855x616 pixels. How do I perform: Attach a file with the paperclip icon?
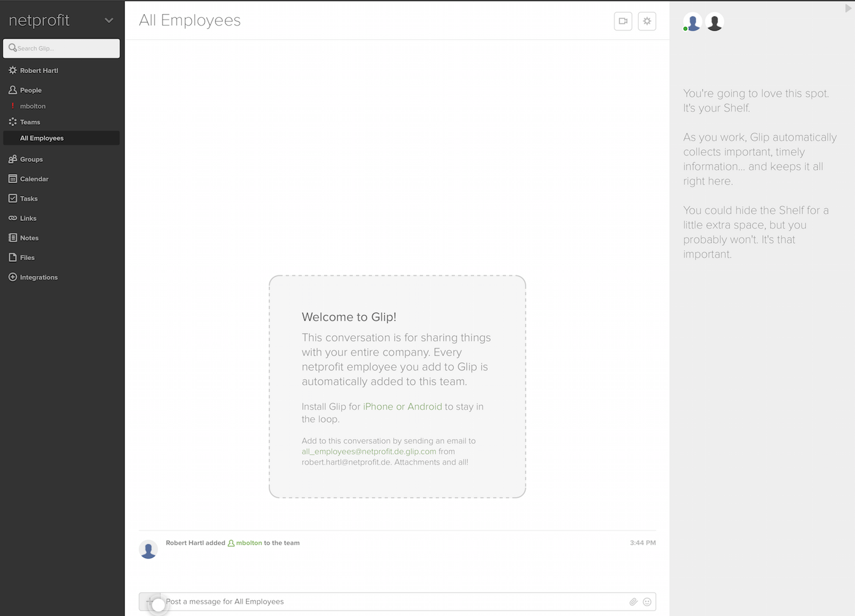click(633, 602)
